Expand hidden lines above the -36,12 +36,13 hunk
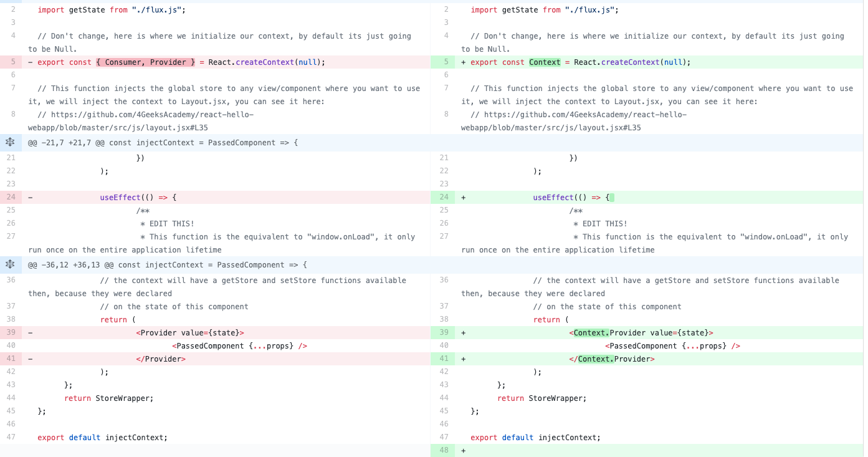This screenshot has width=868, height=457. 10,264
